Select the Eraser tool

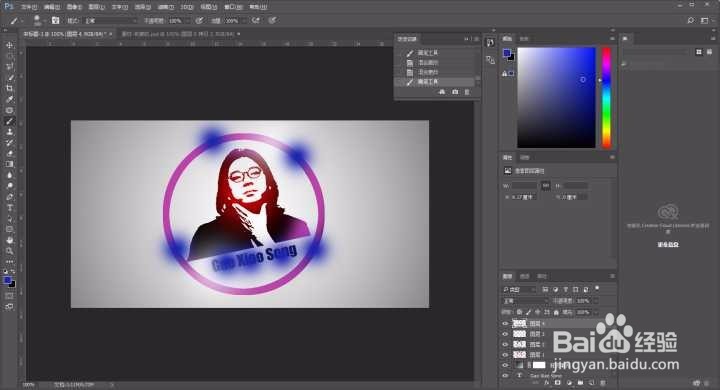click(x=9, y=153)
